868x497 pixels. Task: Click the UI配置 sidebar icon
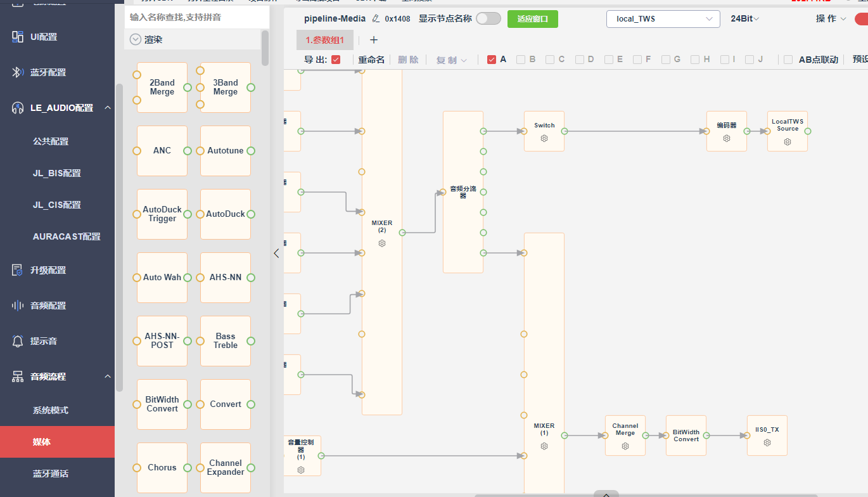[18, 37]
